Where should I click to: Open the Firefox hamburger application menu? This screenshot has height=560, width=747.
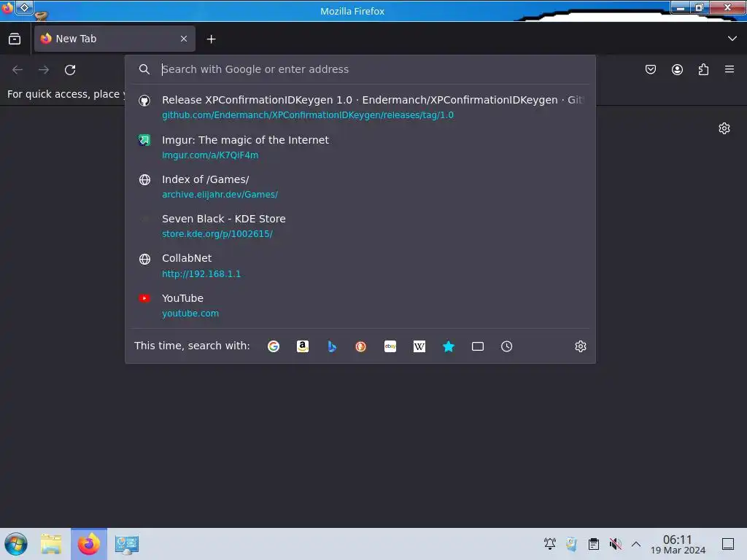(729, 69)
